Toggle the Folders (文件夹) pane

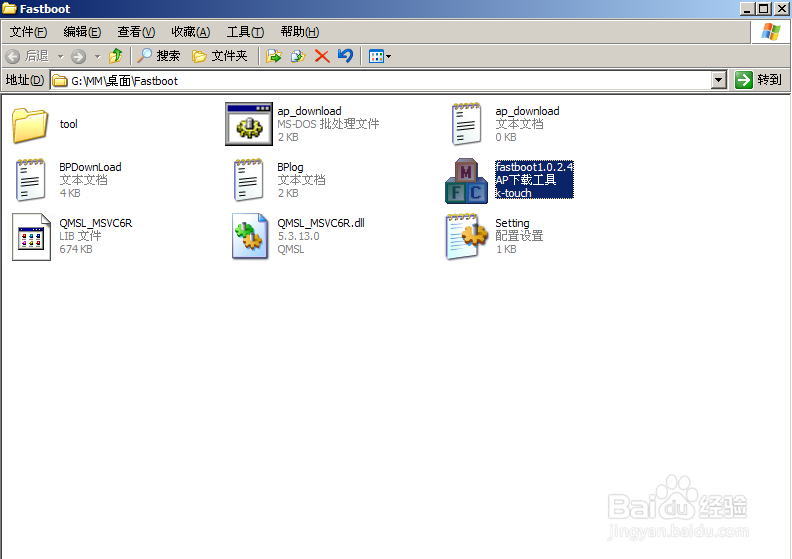pos(220,56)
